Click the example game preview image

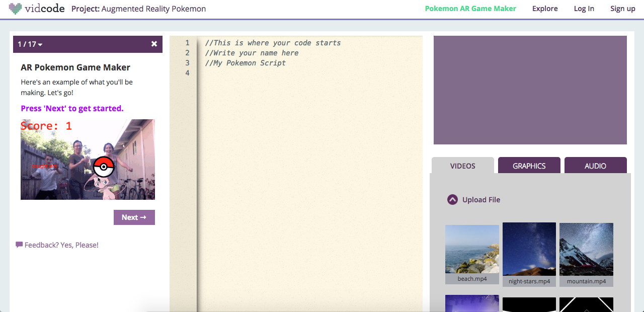coord(88,159)
